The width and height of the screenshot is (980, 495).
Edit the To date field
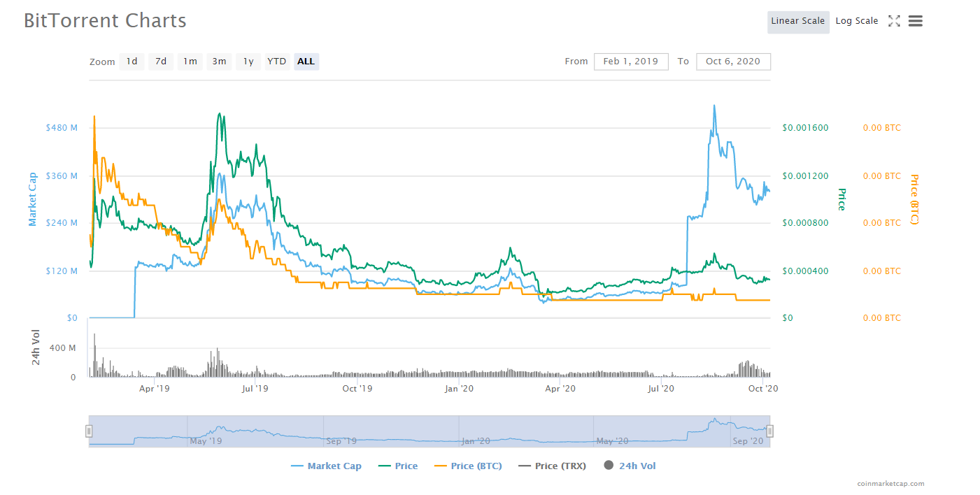(733, 62)
